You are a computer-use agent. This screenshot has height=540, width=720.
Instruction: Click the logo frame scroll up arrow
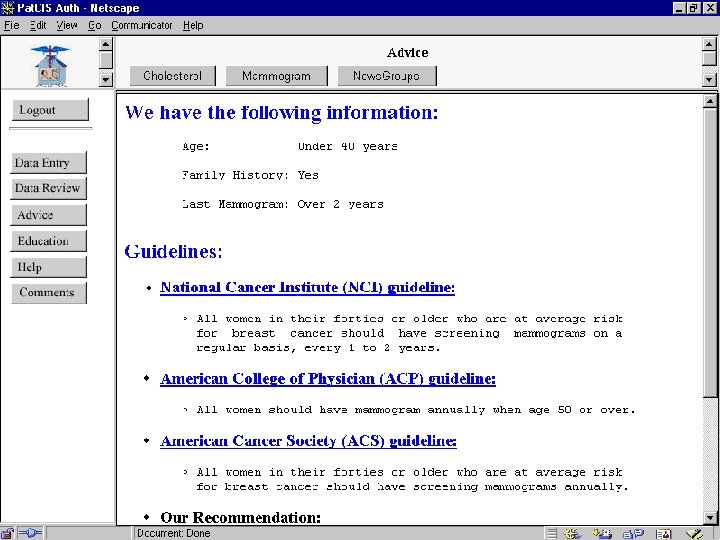pos(106,44)
